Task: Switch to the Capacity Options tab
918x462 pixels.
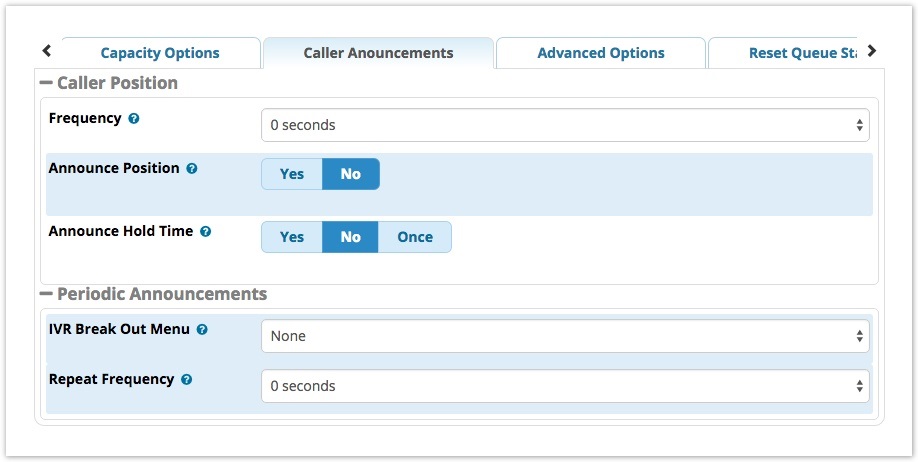Action: click(160, 53)
